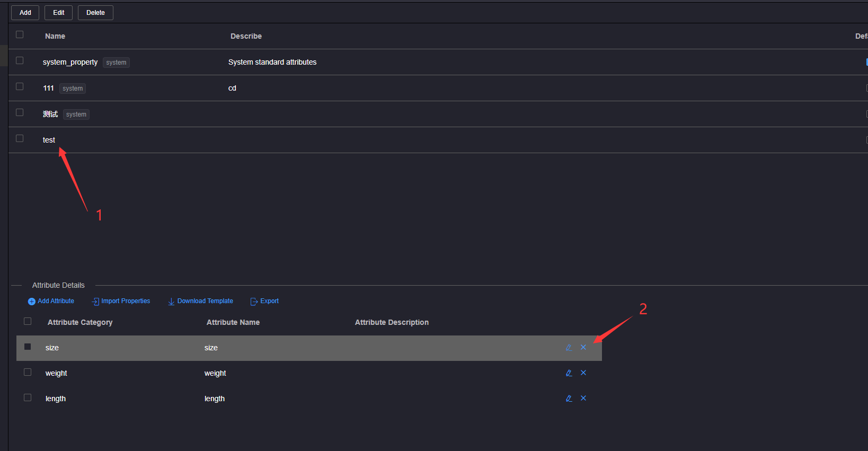Viewport: 868px width, 451px height.
Task: Check the system_property row checkbox
Action: (20, 60)
